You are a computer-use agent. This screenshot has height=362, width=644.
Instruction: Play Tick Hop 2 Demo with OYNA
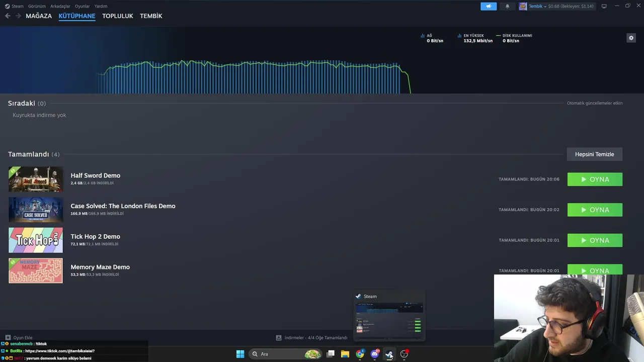click(x=595, y=240)
